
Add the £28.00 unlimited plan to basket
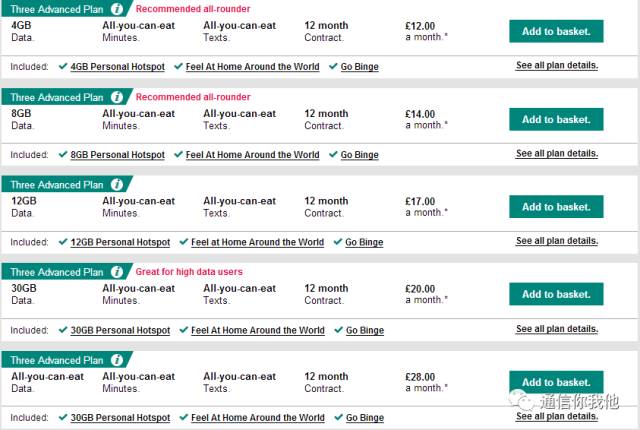(556, 382)
